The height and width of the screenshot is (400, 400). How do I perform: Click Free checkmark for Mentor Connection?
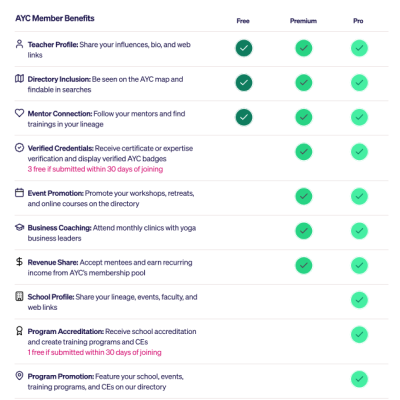click(x=244, y=117)
